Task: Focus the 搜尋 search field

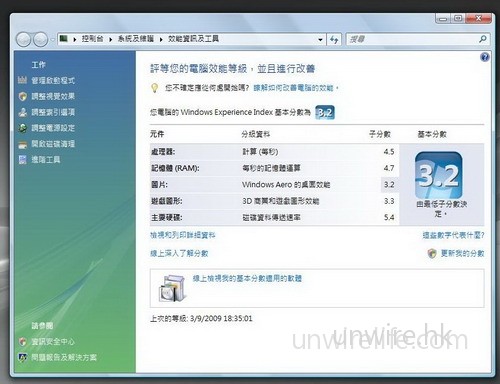Action: coord(412,39)
